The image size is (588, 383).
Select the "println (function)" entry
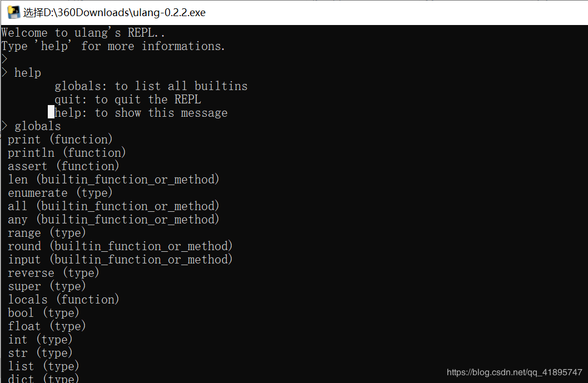pyautogui.click(x=67, y=153)
